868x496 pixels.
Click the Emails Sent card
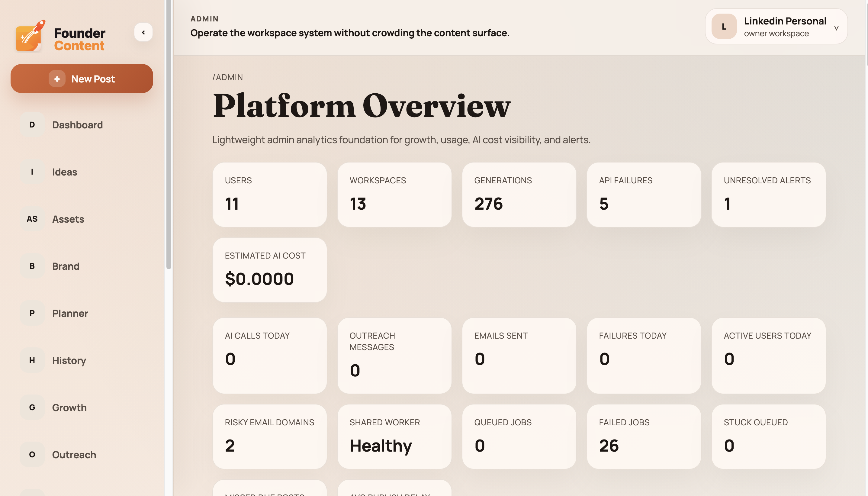(x=519, y=356)
